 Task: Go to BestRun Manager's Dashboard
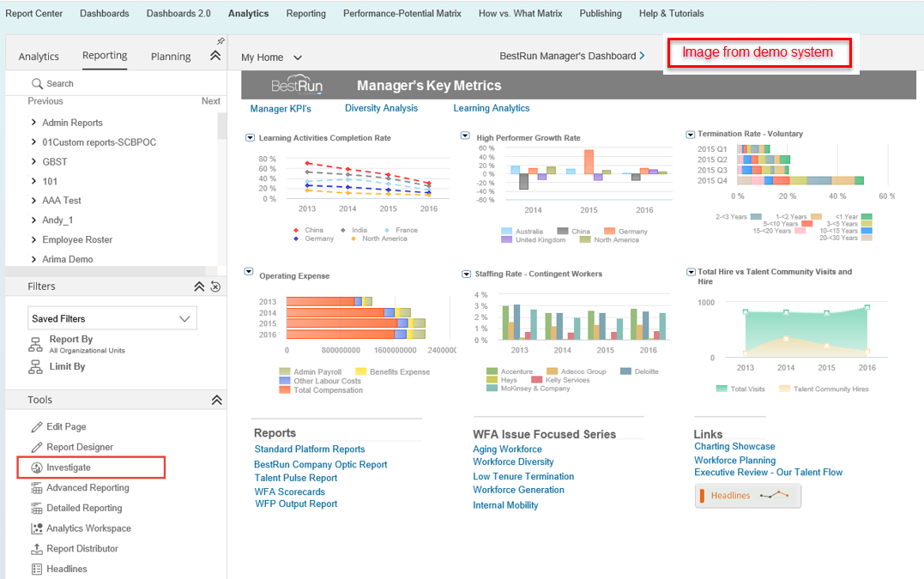(572, 56)
